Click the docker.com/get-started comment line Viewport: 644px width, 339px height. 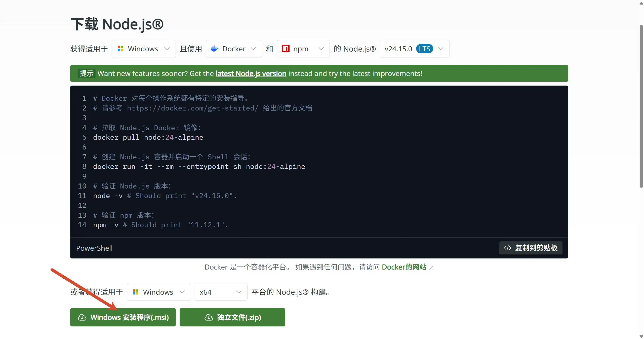203,108
